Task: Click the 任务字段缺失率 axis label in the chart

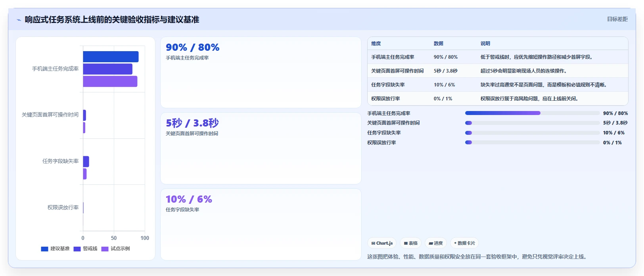Action: coord(61,161)
